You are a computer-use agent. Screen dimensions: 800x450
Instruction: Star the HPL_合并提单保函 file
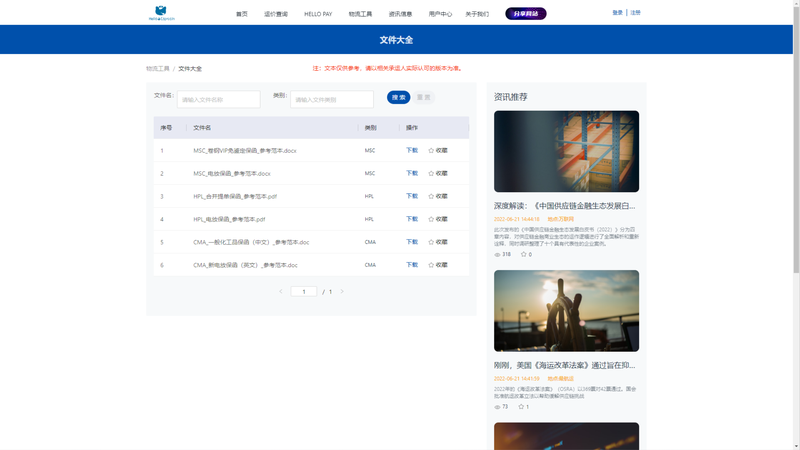click(431, 196)
